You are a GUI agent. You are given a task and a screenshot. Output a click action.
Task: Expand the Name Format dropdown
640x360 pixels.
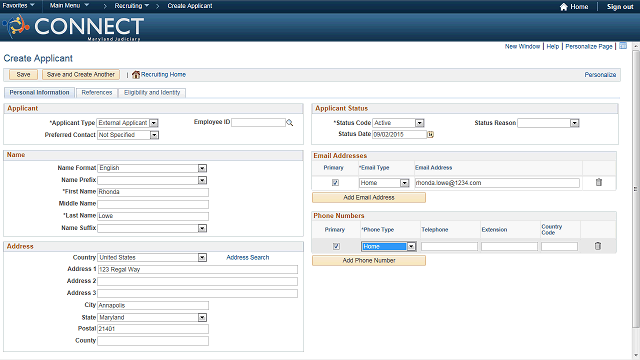(x=202, y=168)
